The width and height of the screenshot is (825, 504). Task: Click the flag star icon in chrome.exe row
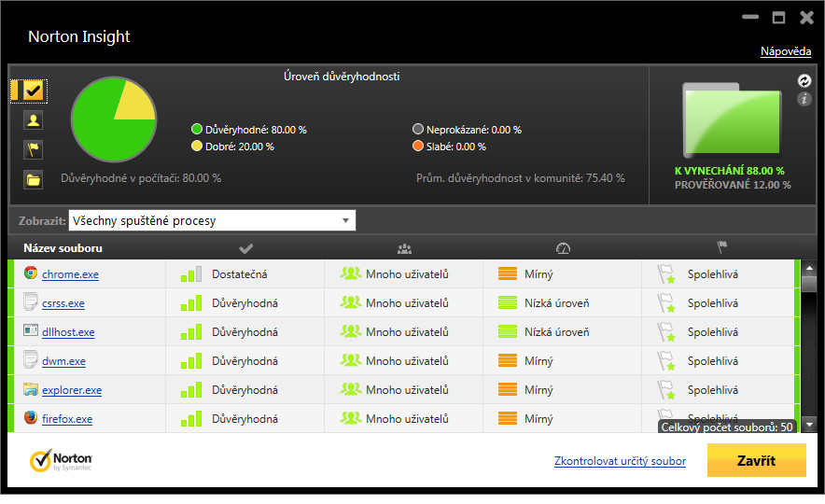point(666,274)
